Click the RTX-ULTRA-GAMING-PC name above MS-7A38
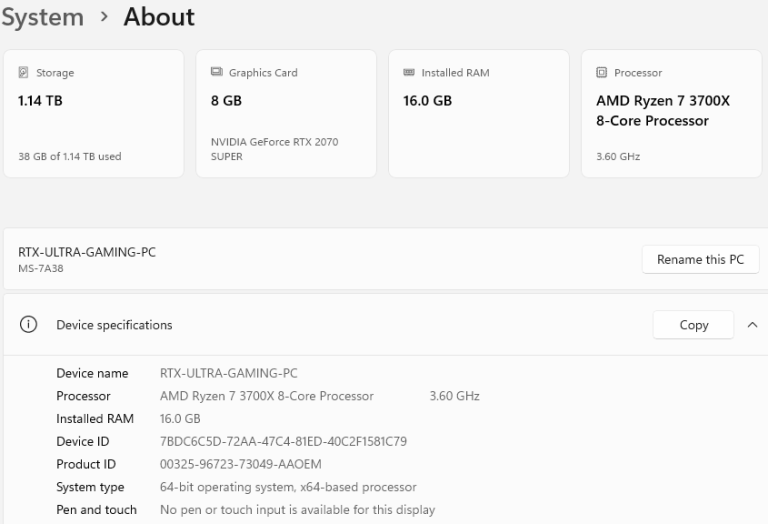This screenshot has height=524, width=768. [x=87, y=253]
